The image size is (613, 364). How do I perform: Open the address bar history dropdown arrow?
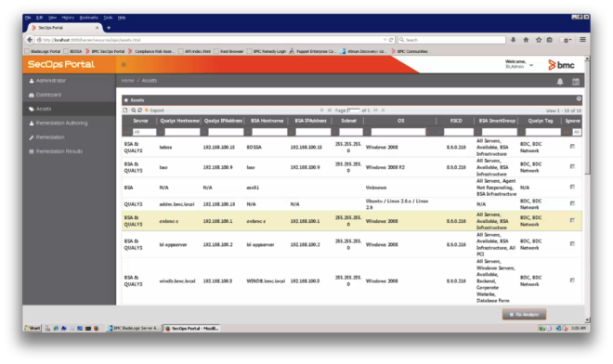pos(385,40)
